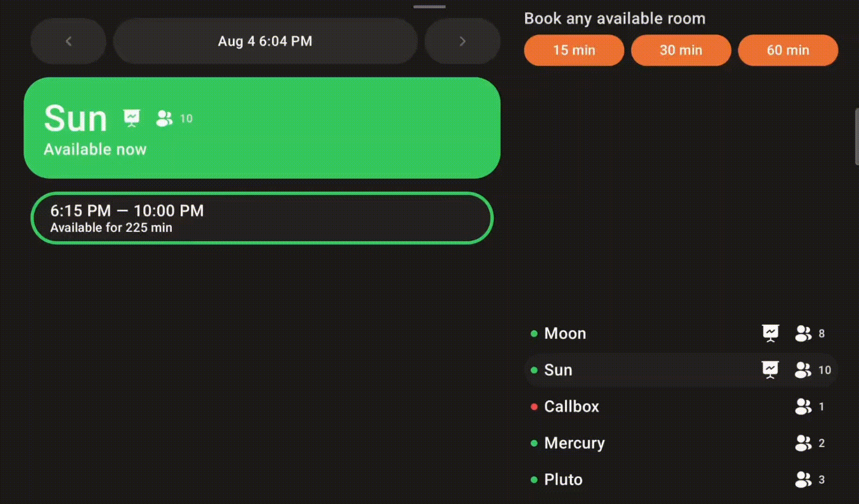The image size is (859, 504).
Task: Click the presentation screen icon beside Sun title
Action: coord(131,118)
